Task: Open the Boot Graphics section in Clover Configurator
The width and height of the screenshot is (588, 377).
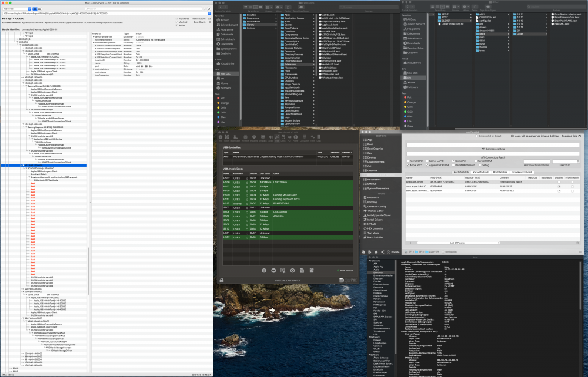Action: 373,149
